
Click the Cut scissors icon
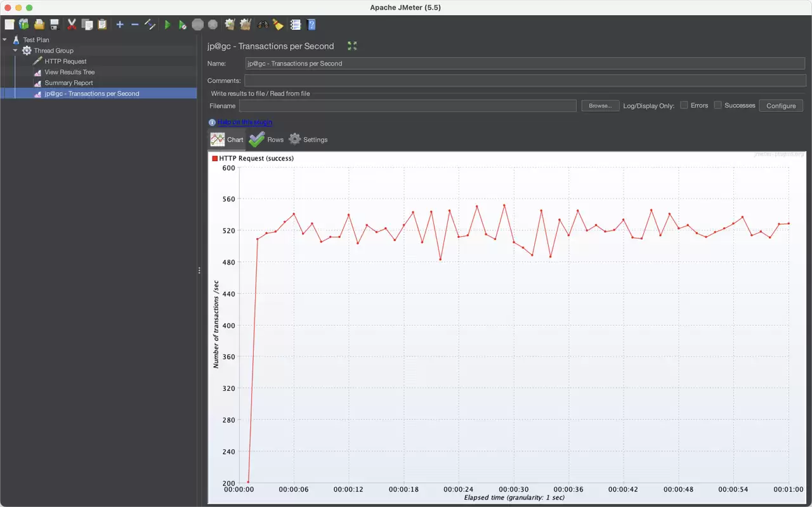point(72,24)
